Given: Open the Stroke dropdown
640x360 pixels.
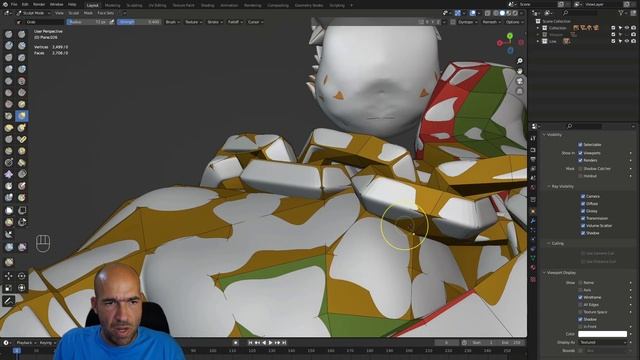Looking at the screenshot, I should pyautogui.click(x=215, y=22).
